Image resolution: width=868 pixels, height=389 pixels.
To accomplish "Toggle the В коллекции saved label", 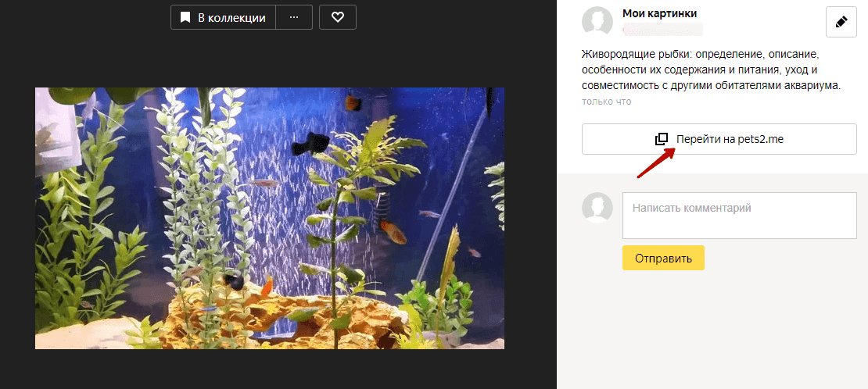I will [x=231, y=17].
